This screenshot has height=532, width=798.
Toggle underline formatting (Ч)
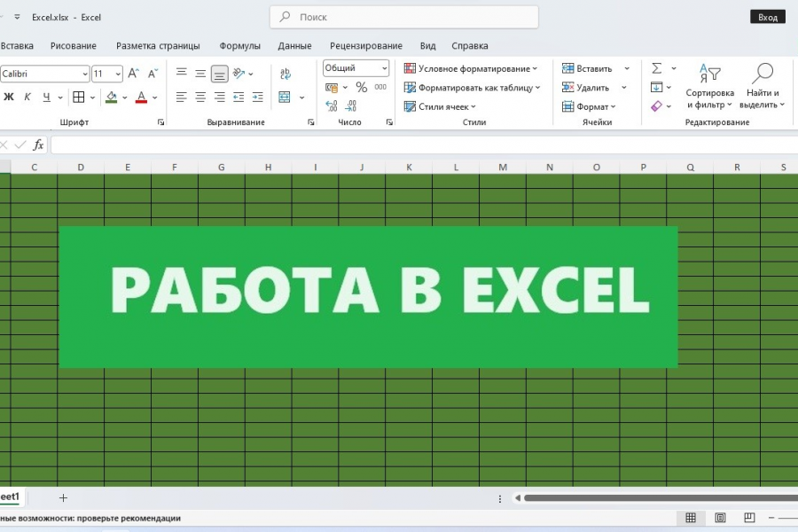[x=46, y=97]
